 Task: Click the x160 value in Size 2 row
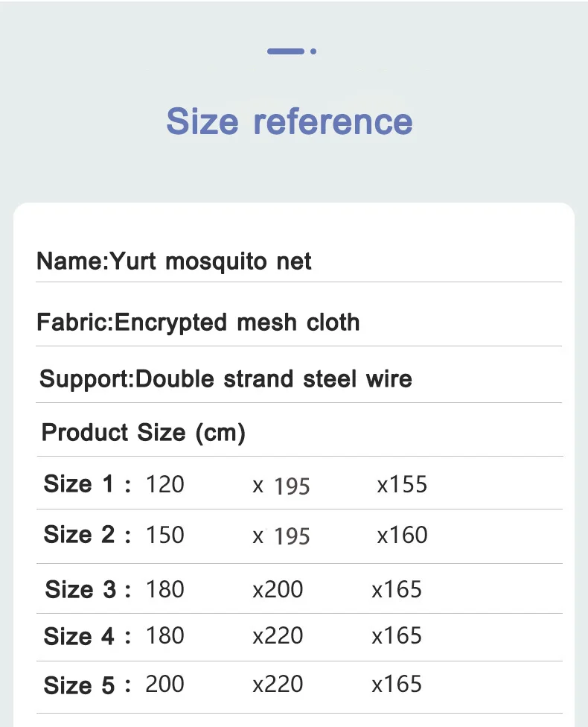[x=402, y=535]
